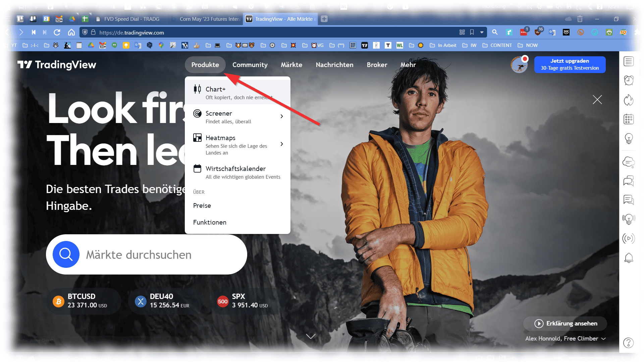644x362 pixels.
Task: Expand Alex Honnold, Free Climber dropdown
Action: point(603,339)
